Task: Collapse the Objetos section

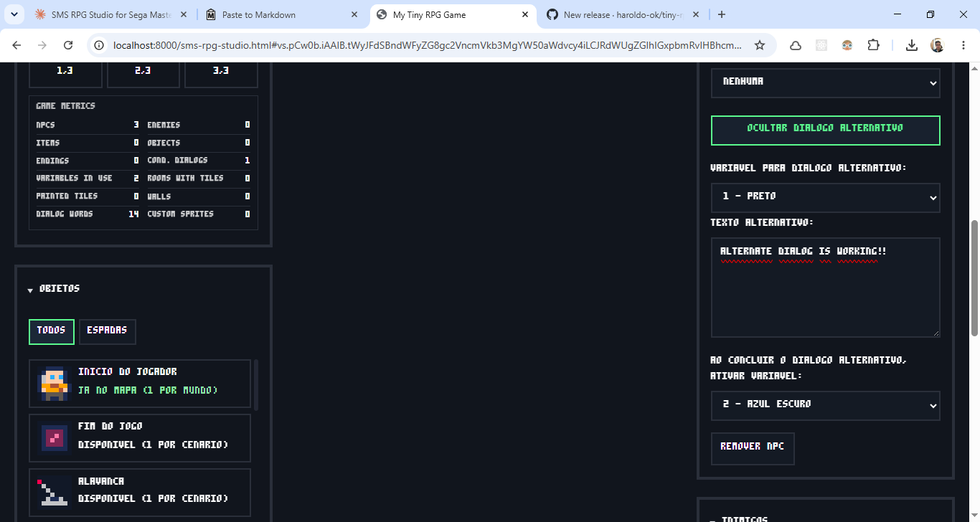Action: click(55, 289)
